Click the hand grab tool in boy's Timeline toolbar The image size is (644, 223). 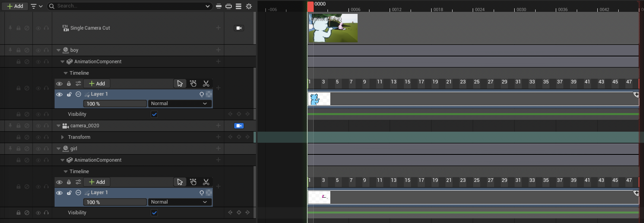coord(193,83)
